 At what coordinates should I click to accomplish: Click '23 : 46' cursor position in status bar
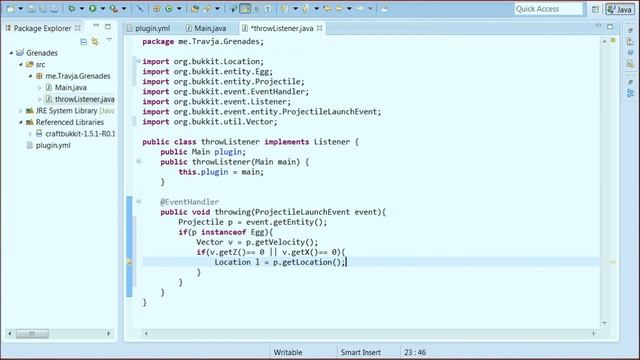click(415, 352)
